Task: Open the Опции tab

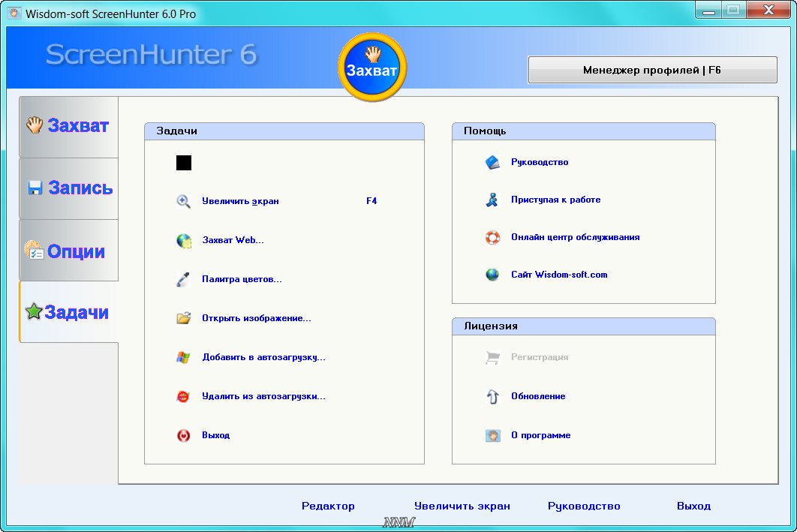Action: pyautogui.click(x=68, y=251)
